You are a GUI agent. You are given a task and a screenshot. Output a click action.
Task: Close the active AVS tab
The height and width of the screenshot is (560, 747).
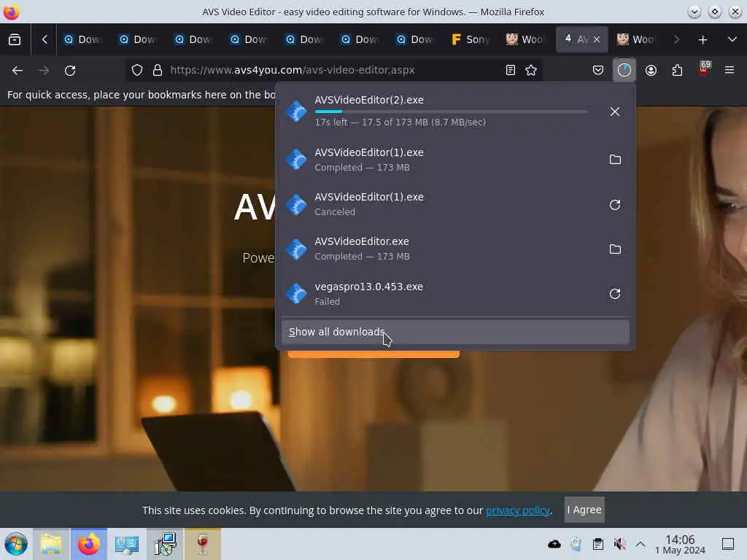point(597,39)
